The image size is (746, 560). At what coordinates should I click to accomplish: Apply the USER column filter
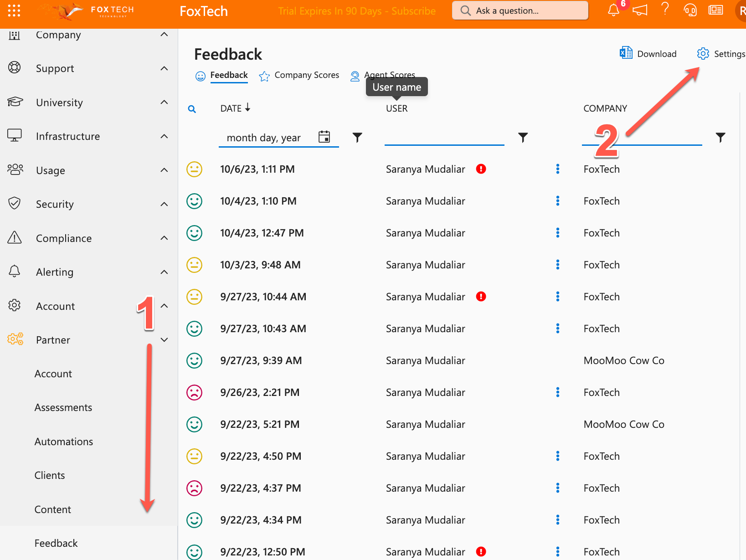pos(523,137)
